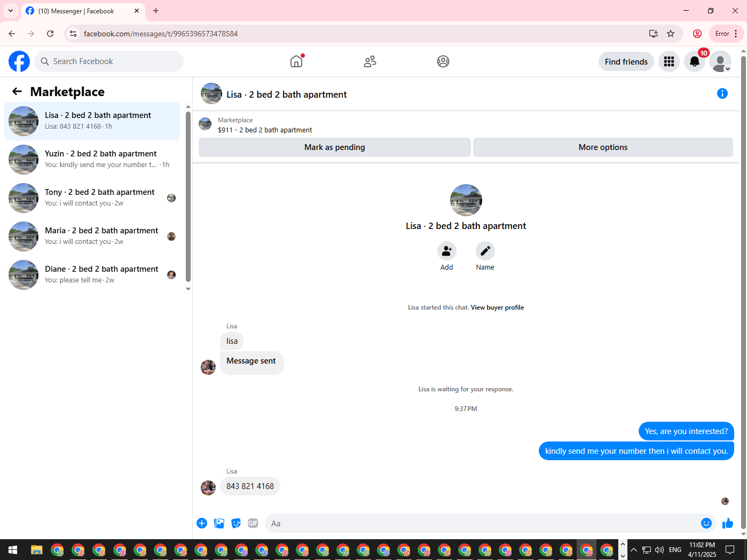
Task: Click the taskbar clock showing 11:02 PM
Action: point(702,550)
